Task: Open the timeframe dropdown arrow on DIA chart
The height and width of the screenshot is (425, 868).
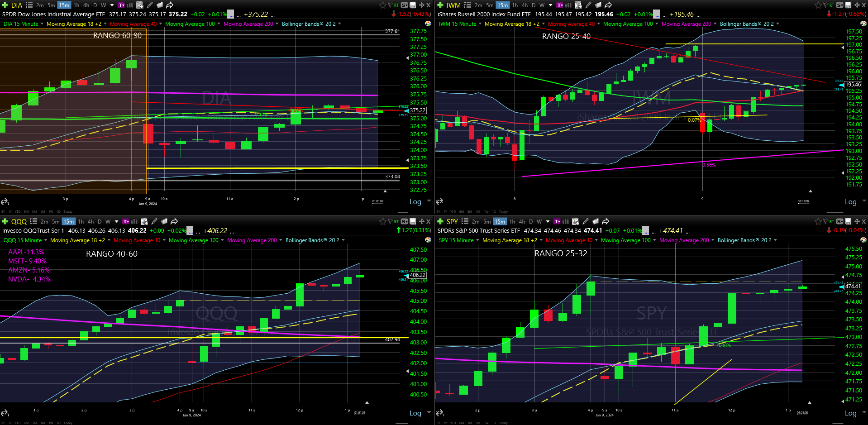Action: (x=112, y=5)
